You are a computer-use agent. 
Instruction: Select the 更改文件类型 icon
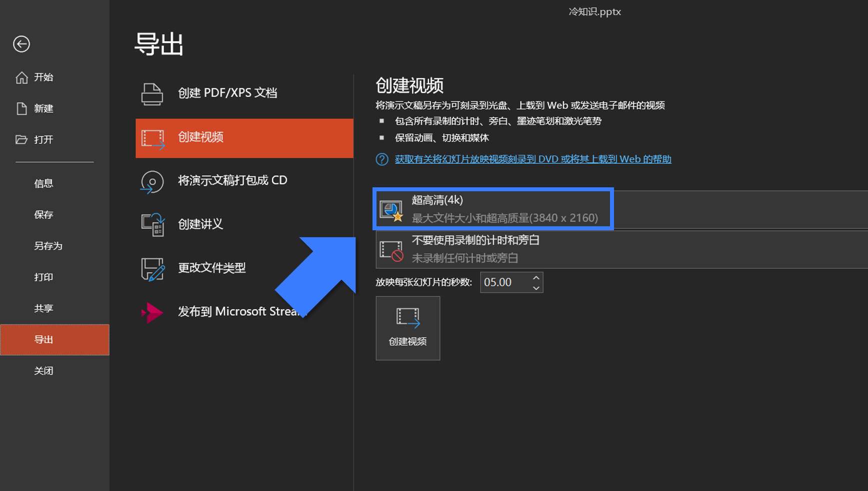tap(153, 268)
